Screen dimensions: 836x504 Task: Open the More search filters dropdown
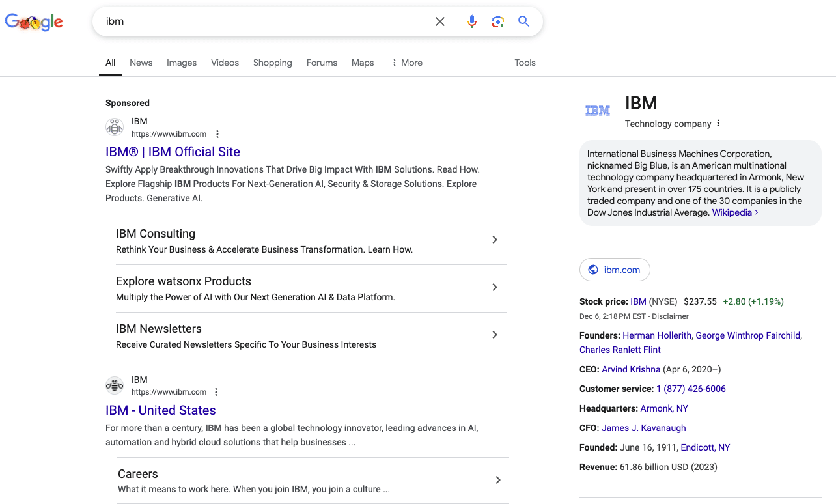coord(406,63)
